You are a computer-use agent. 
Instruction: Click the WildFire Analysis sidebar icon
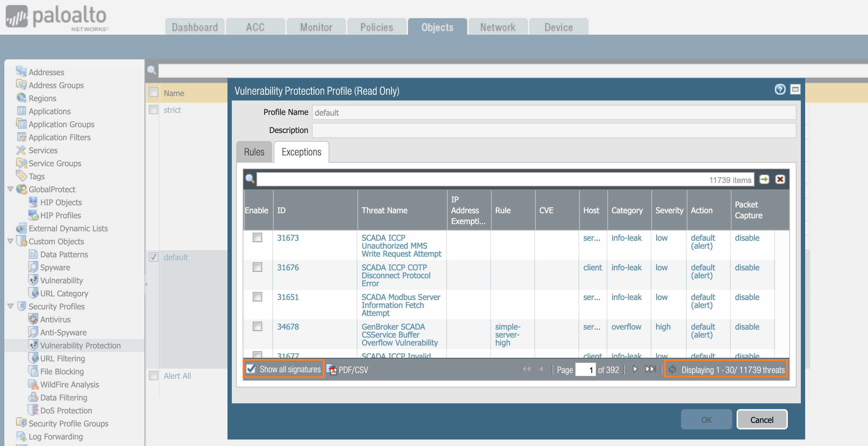pyautogui.click(x=33, y=384)
